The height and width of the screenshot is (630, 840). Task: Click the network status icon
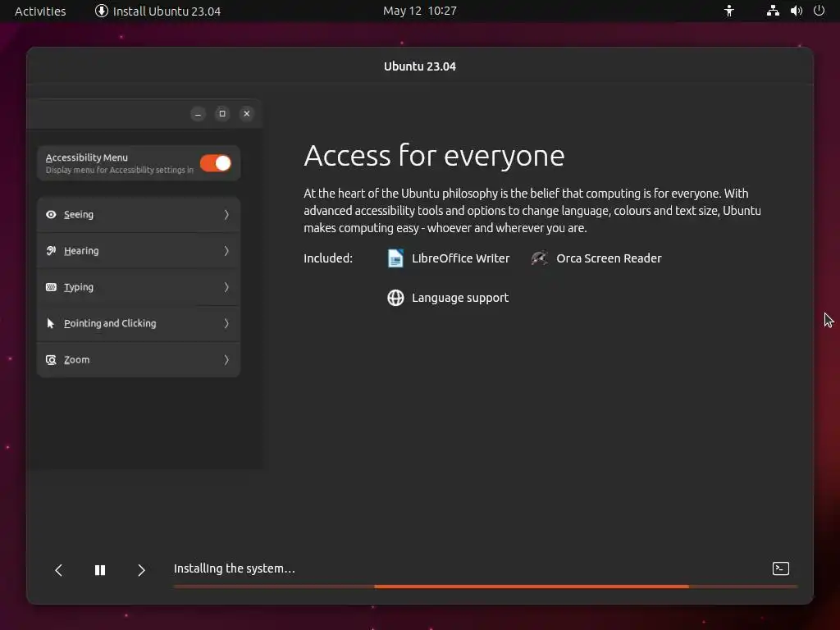(x=773, y=11)
